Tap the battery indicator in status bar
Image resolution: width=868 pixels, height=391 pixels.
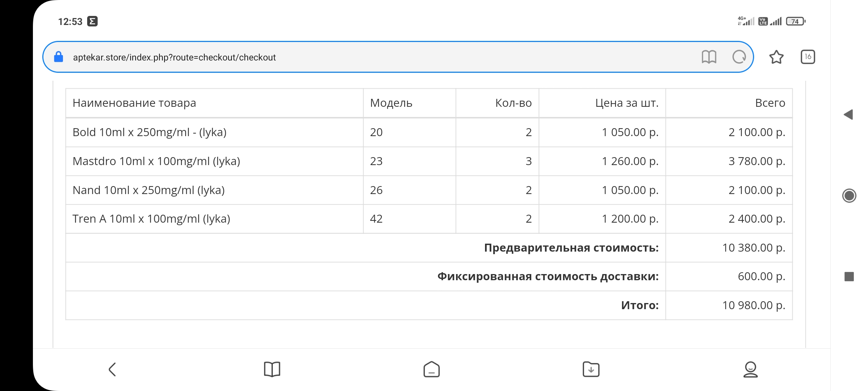795,21
